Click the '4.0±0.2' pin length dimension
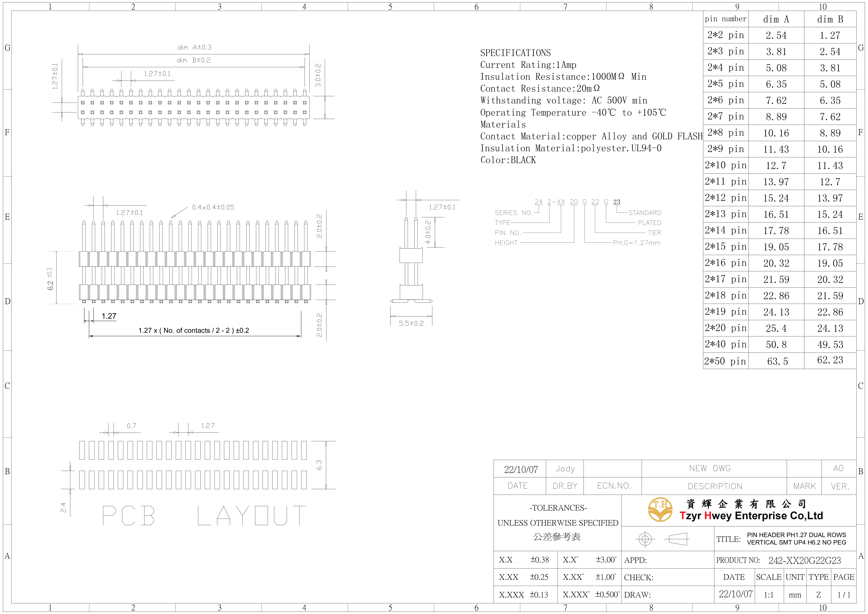868x614 pixels. point(428,232)
